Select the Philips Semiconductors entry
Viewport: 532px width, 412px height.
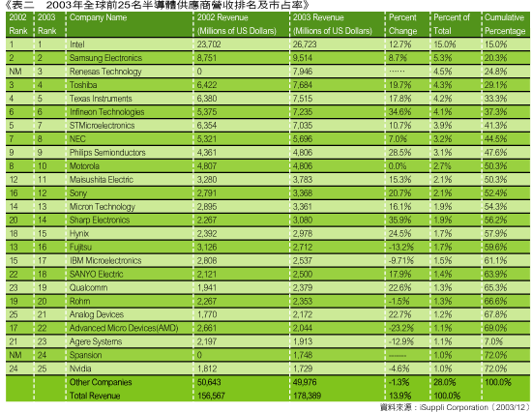(107, 153)
